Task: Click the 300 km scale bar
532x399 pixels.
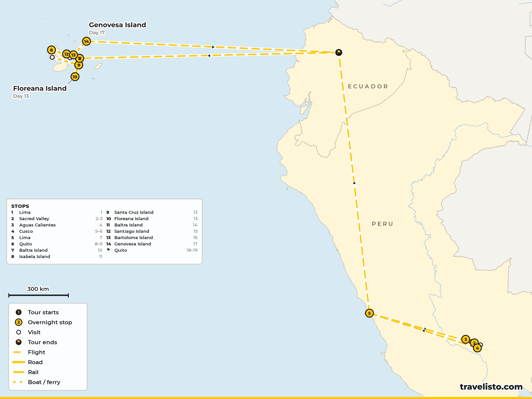Action: point(38,295)
